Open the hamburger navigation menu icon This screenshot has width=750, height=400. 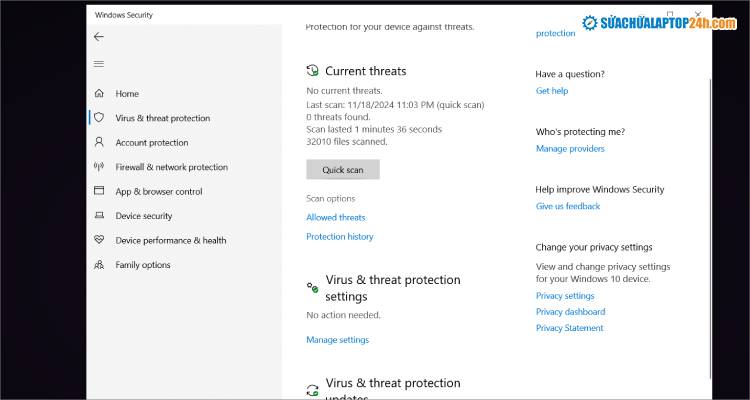pyautogui.click(x=98, y=64)
